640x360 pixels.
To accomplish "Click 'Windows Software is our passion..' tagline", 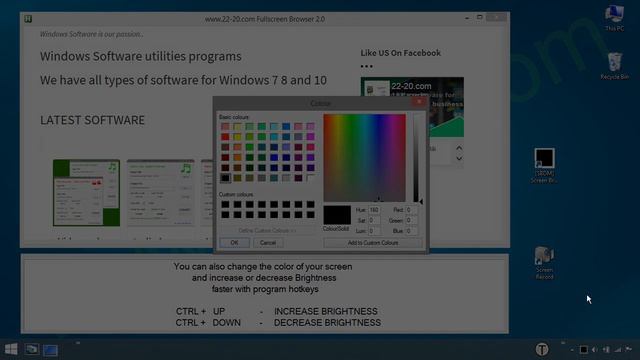I will tap(91, 34).
